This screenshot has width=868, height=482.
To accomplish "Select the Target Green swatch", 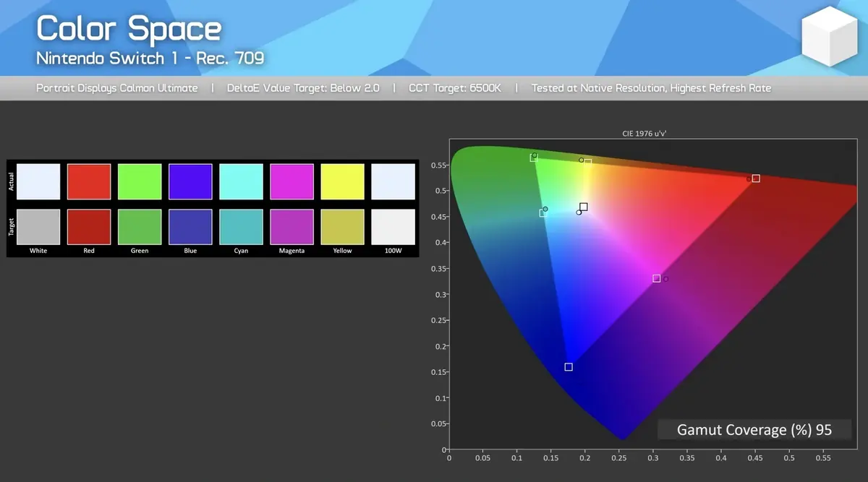I will click(x=140, y=227).
